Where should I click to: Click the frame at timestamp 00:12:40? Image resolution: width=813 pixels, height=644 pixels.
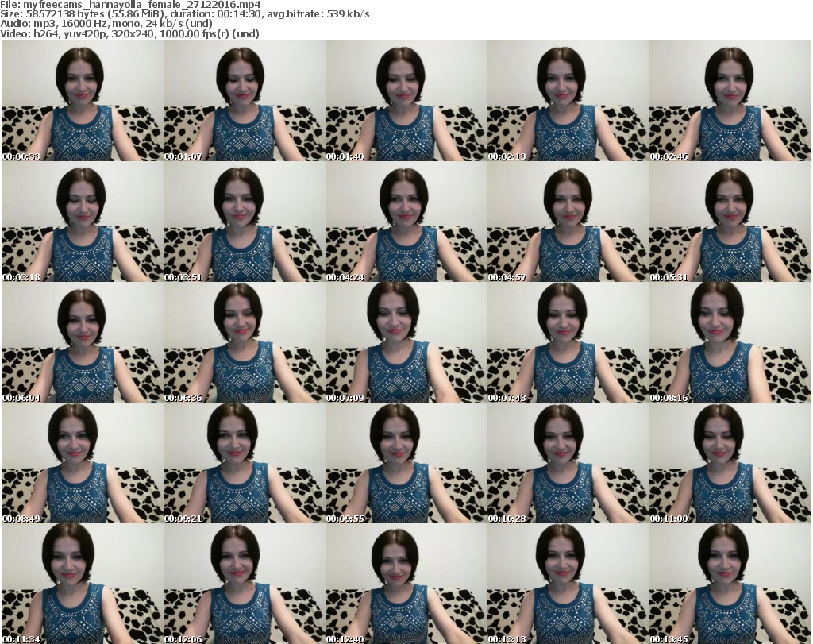[x=406, y=584]
